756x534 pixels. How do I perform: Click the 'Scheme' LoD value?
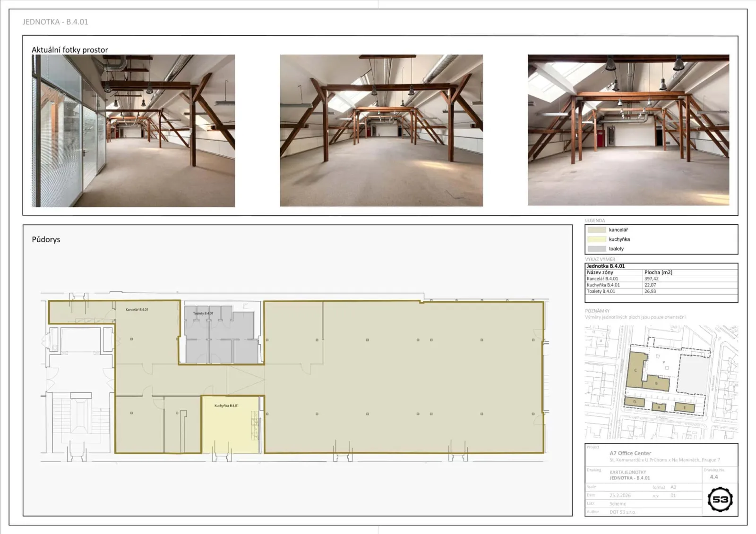618,504
